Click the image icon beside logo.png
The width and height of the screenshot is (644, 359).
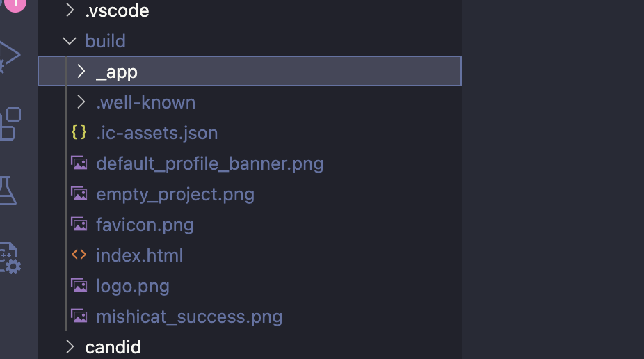(x=79, y=286)
